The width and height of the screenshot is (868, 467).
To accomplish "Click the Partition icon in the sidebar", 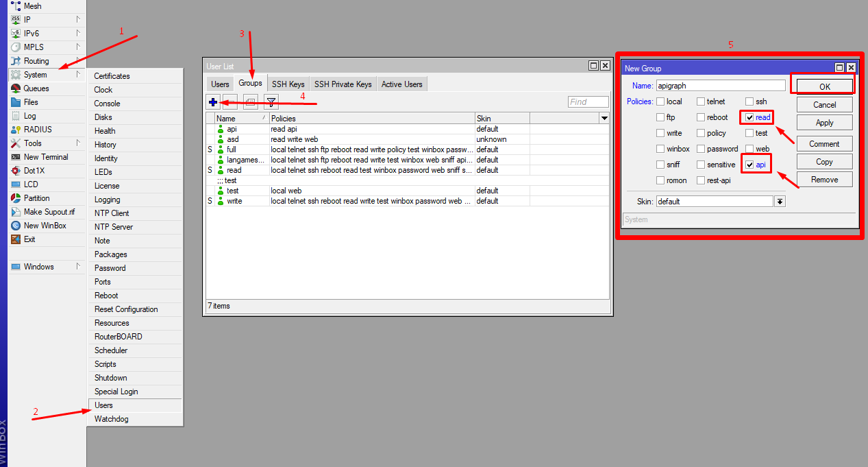I will (x=16, y=198).
